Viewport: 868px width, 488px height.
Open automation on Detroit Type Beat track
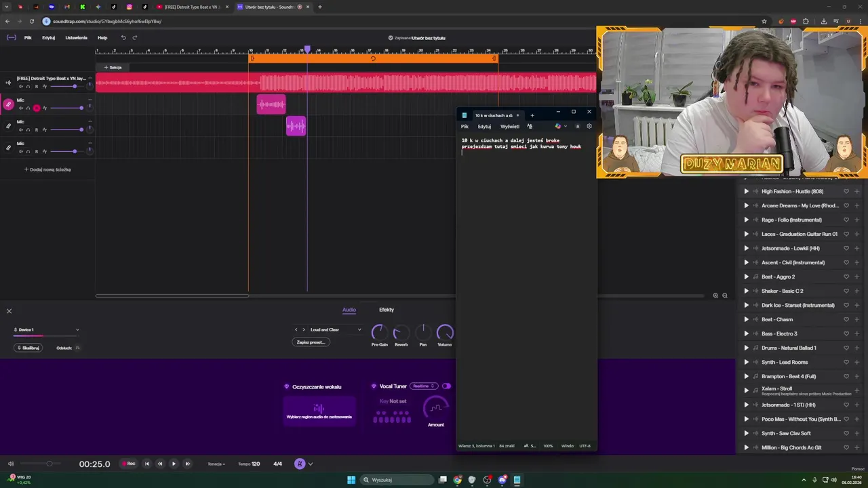coord(45,86)
